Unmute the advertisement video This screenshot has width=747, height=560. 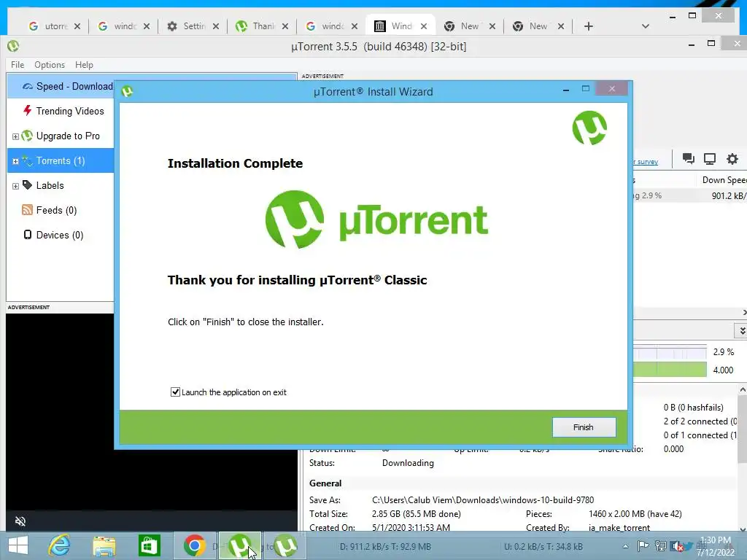pos(20,521)
